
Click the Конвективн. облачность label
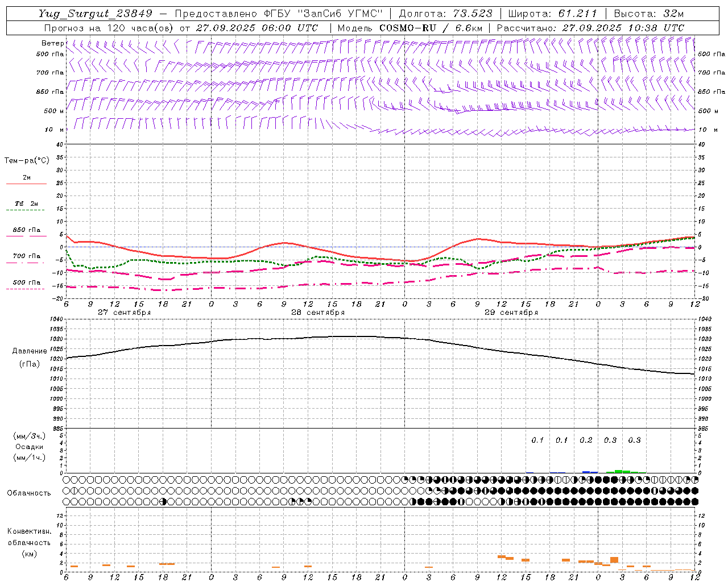point(29,537)
